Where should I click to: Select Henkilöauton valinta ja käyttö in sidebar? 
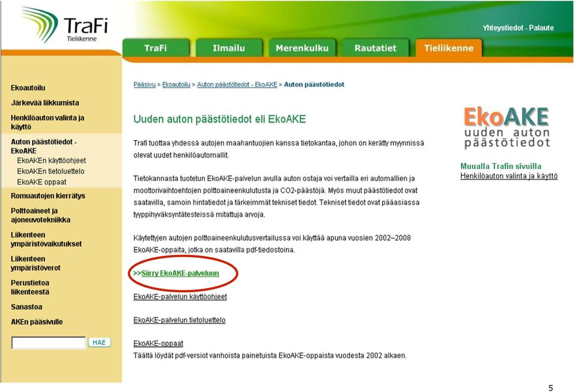point(47,122)
